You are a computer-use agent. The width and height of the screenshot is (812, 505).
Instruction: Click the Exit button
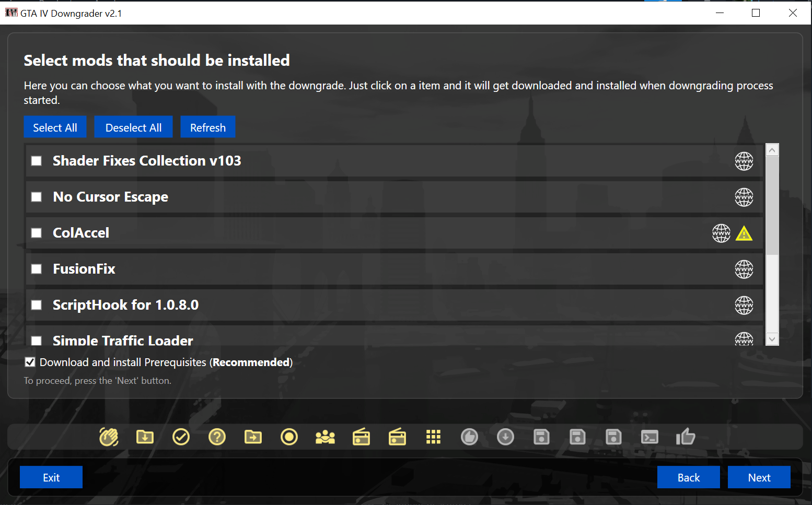coord(51,477)
